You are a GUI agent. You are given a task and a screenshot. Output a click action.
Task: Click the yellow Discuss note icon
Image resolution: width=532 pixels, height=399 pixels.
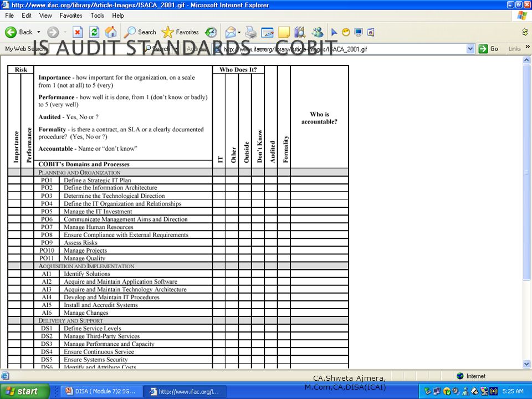coord(284,32)
